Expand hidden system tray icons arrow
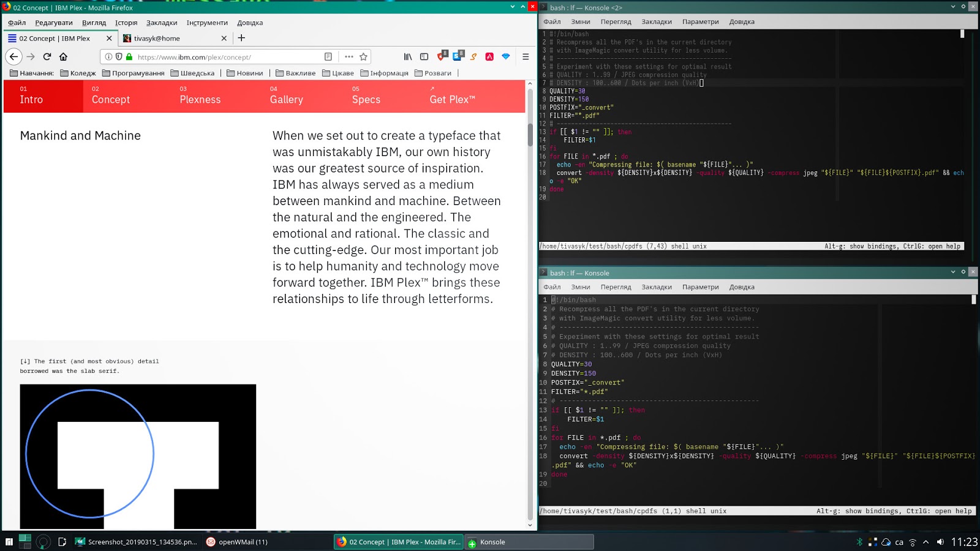The image size is (980, 551). pos(925,542)
